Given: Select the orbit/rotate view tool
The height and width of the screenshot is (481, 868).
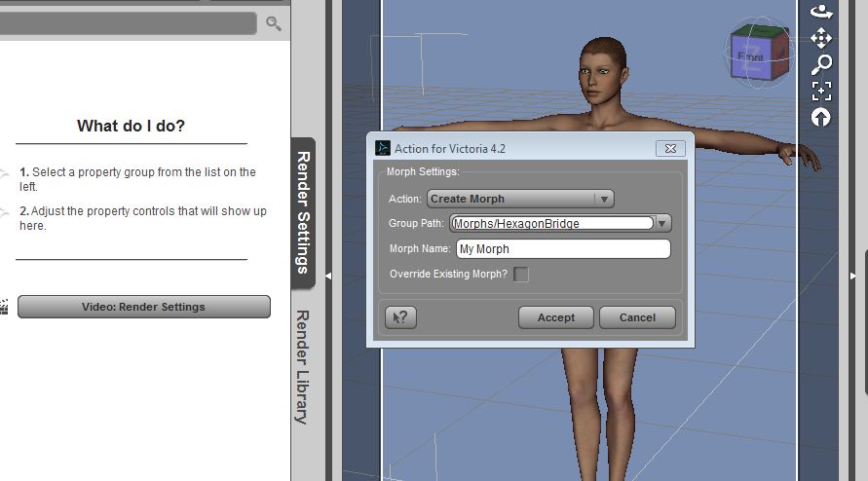Looking at the screenshot, I should coord(821,11).
